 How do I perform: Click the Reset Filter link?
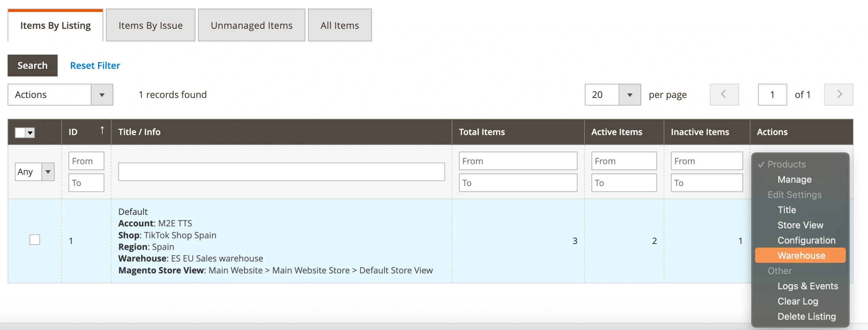[x=95, y=65]
